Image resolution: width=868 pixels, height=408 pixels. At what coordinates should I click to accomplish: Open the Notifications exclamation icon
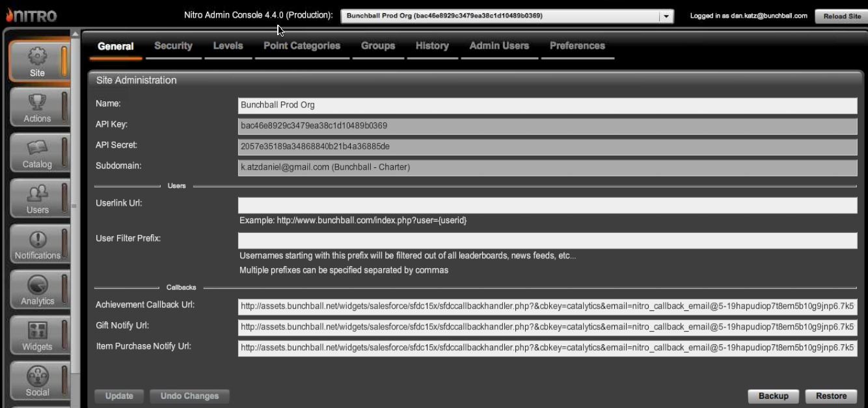coord(37,239)
